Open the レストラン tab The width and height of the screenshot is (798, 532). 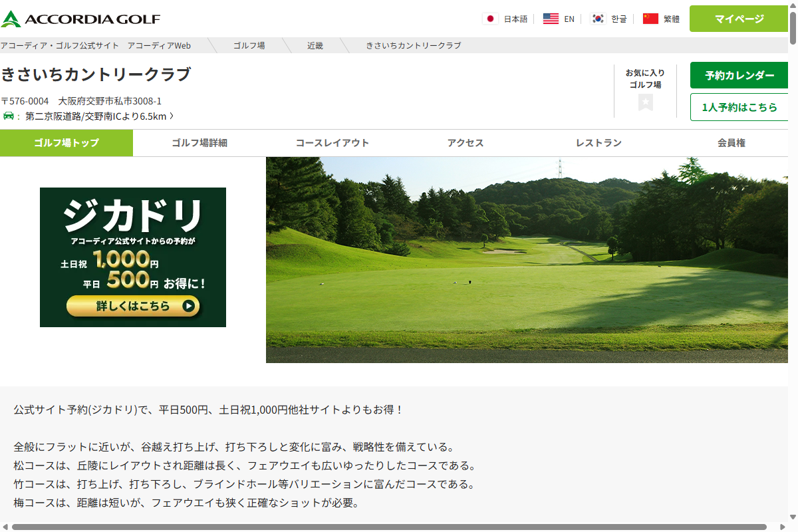pos(598,143)
